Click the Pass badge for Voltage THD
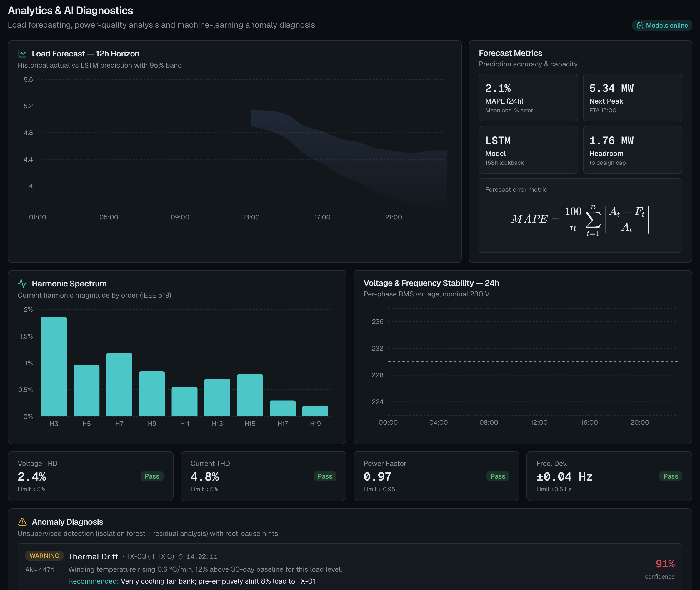This screenshot has height=590, width=700. 152,476
